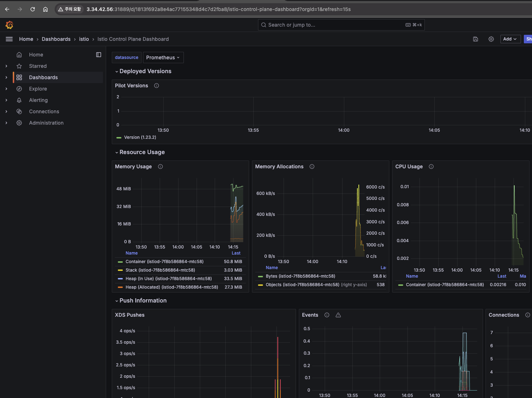Toggle Heap (Allocated) legend series
This screenshot has height=398, width=532.
pos(172,287)
